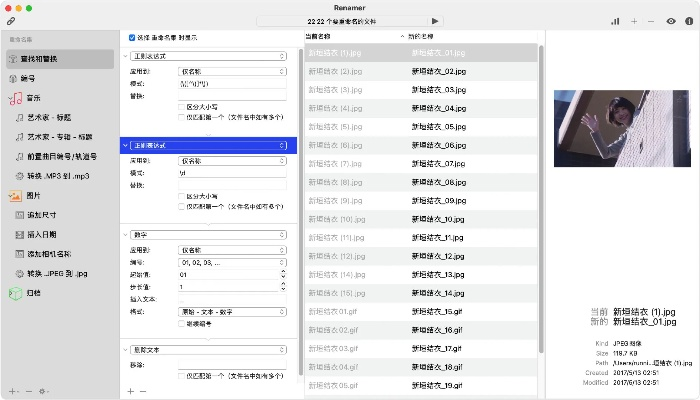Viewport: 700px width, 400px height.
Task: Select the 查找和替换 renamer in sidebar
Action: click(60, 59)
